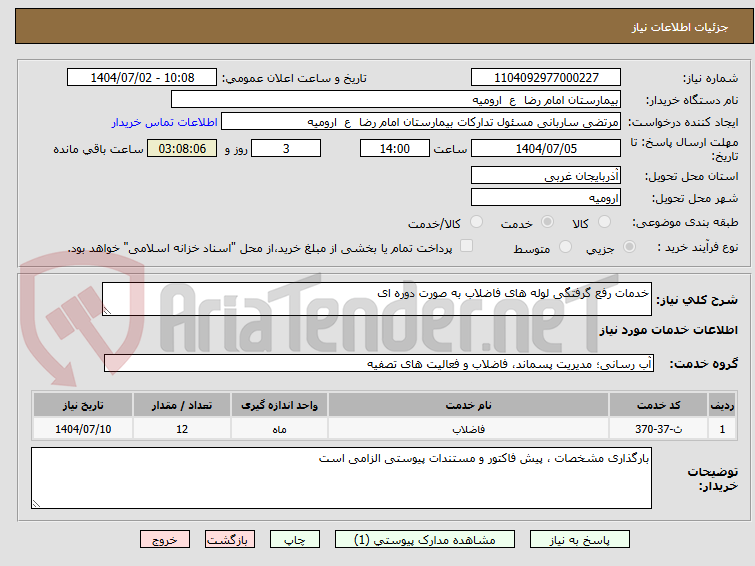Image resolution: width=755 pixels, height=566 pixels.
Task: Click the فاضلاب service name cell
Action: point(469,429)
